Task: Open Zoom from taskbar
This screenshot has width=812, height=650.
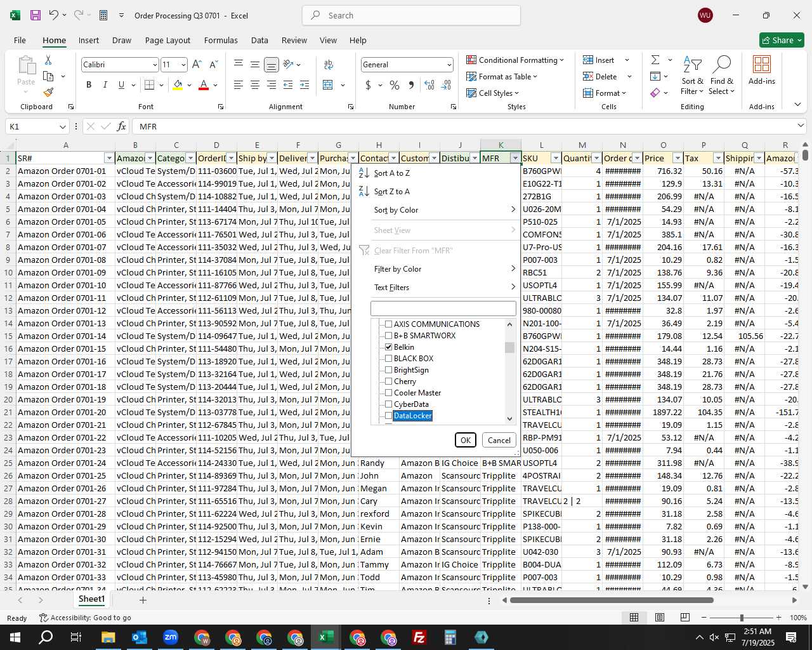Action: tap(170, 637)
